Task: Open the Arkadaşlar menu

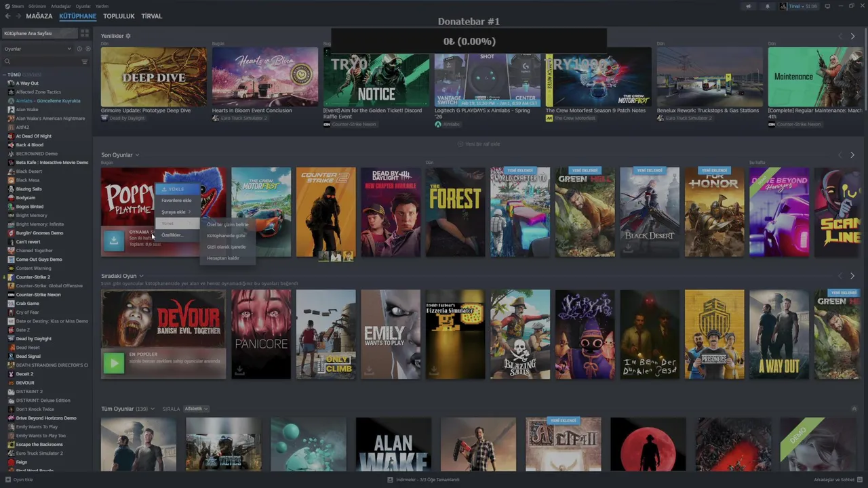Action: (x=60, y=6)
